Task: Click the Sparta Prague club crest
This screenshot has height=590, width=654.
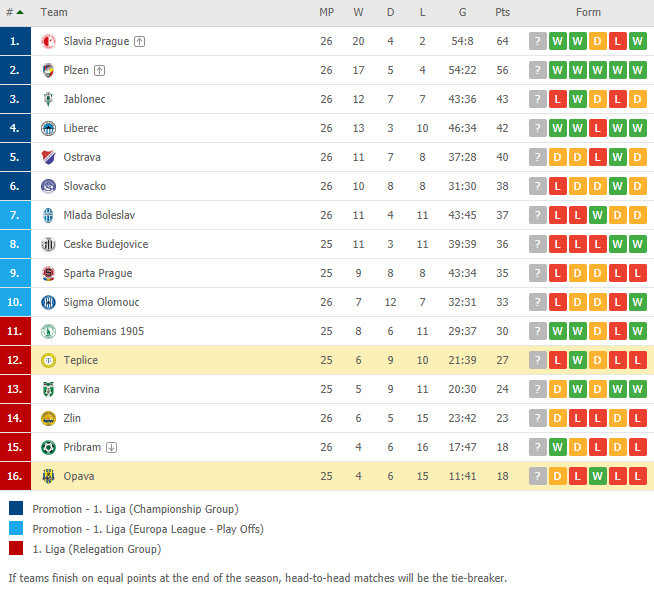Action: pyautogui.click(x=48, y=274)
